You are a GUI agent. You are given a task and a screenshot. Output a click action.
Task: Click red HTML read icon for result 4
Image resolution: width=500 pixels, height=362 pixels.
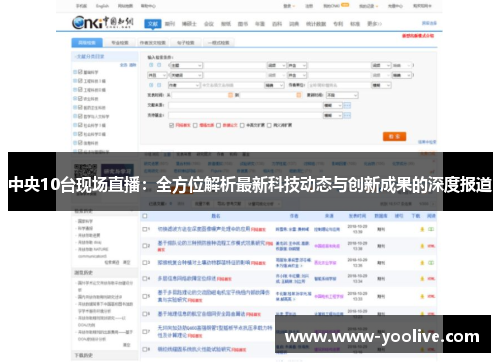(x=431, y=279)
